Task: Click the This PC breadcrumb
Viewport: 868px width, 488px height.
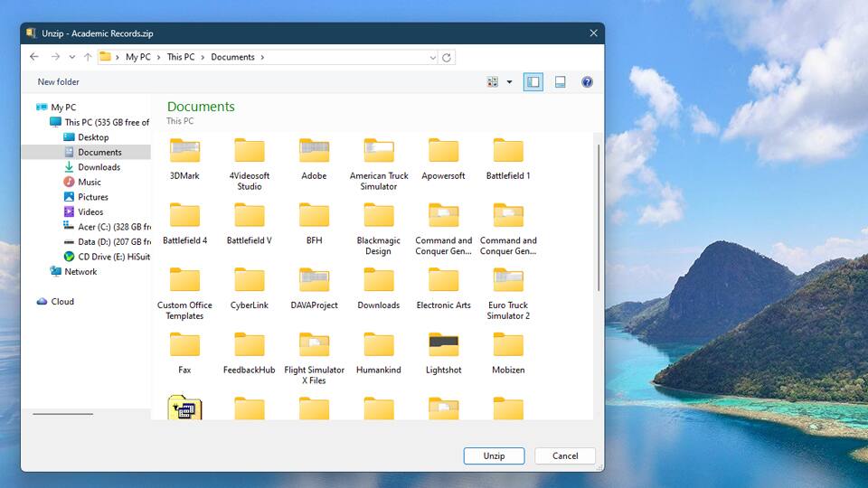Action: tap(181, 57)
